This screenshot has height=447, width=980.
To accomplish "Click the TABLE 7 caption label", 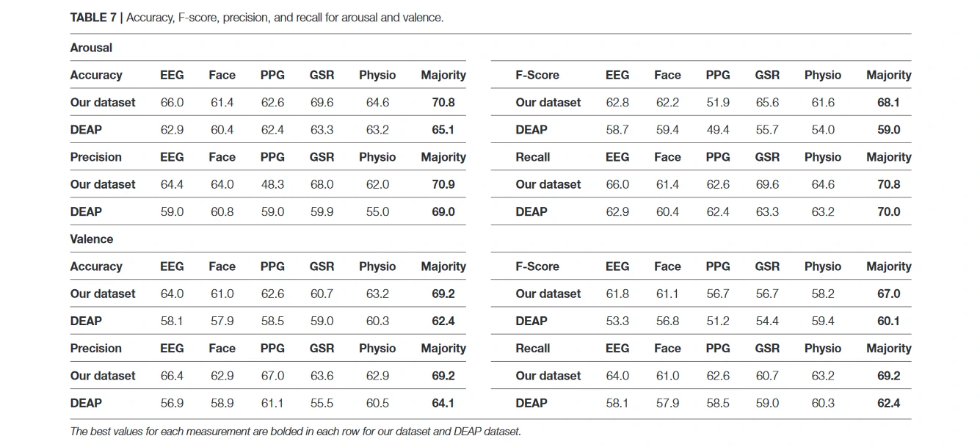I will click(x=95, y=18).
